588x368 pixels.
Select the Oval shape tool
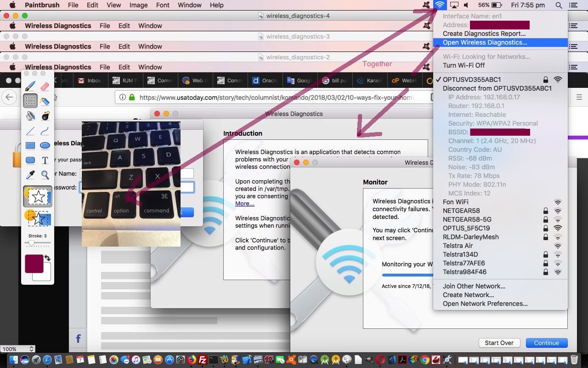click(45, 146)
